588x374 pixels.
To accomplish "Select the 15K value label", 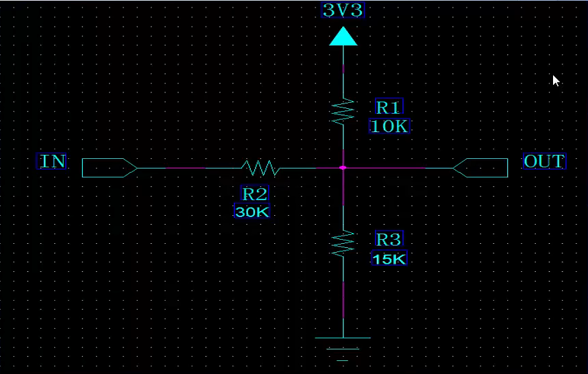I will tap(389, 258).
